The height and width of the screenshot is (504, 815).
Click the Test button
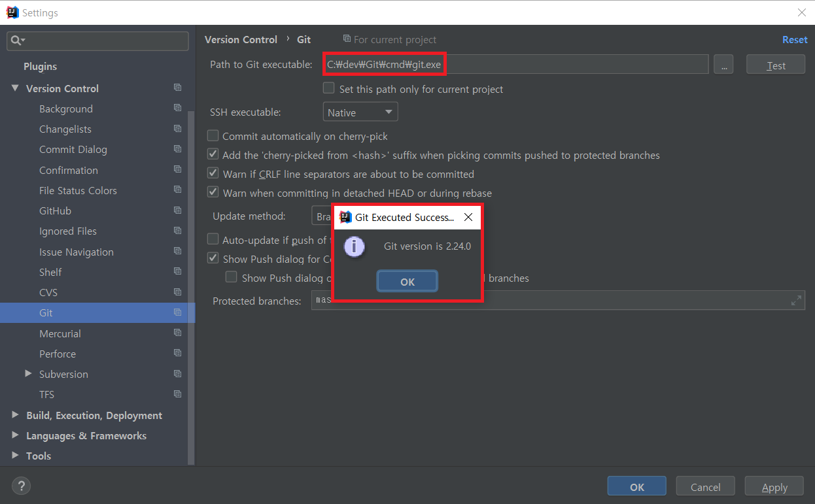776,65
